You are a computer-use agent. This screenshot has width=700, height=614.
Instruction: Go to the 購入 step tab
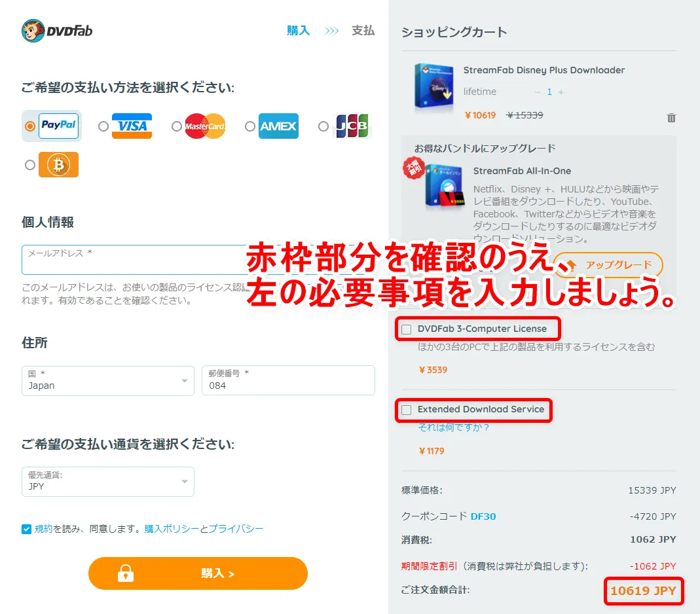click(x=298, y=30)
